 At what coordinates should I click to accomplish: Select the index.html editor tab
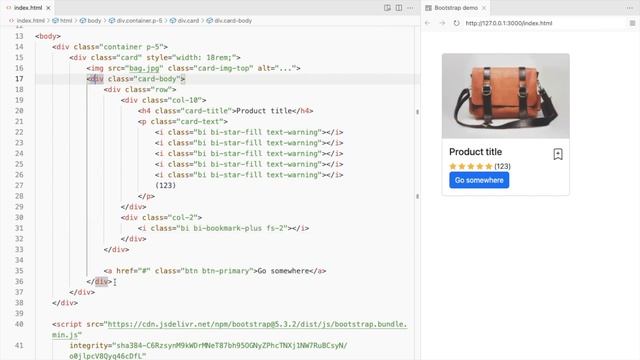pos(28,8)
